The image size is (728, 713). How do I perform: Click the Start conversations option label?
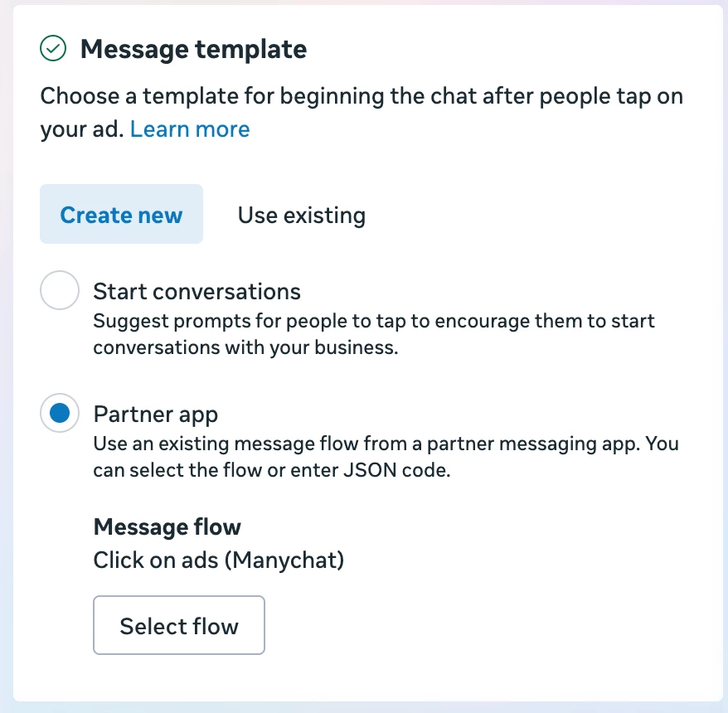(197, 291)
